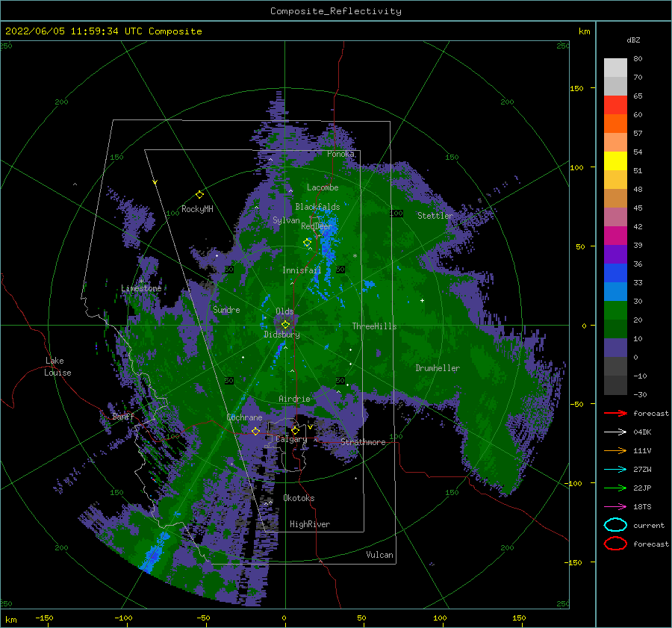The height and width of the screenshot is (628, 672).
Task: Click the Innisfail city label
Action: click(x=302, y=270)
